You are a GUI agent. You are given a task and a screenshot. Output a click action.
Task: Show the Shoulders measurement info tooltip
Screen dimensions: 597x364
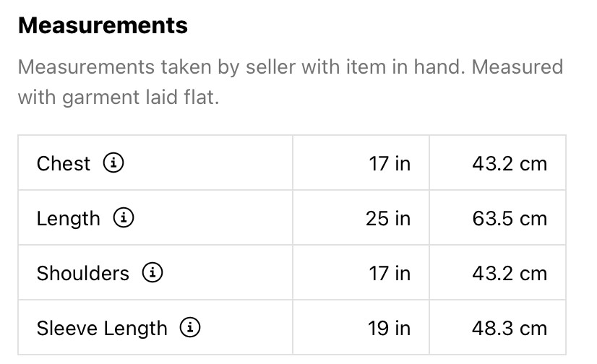(153, 273)
